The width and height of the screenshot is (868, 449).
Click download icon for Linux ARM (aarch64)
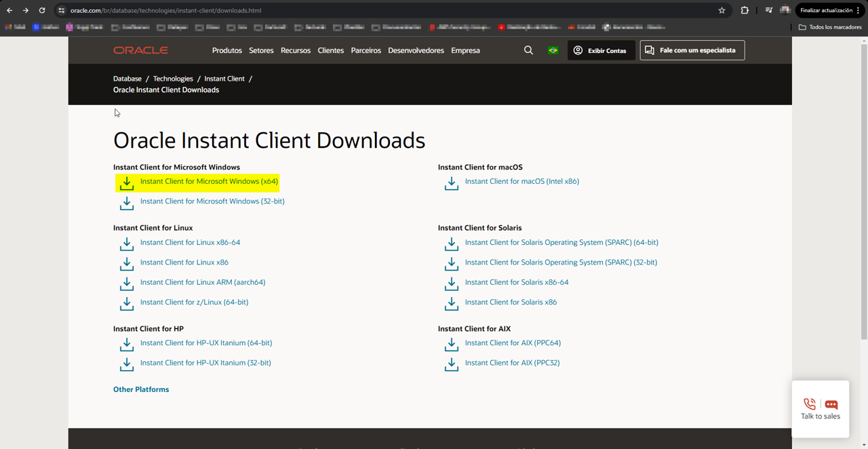point(127,284)
